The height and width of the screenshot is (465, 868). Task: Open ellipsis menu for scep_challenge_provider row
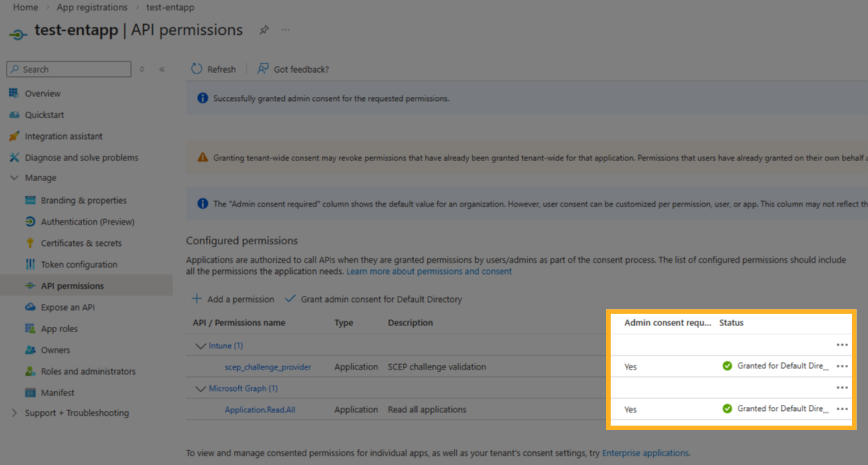842,366
